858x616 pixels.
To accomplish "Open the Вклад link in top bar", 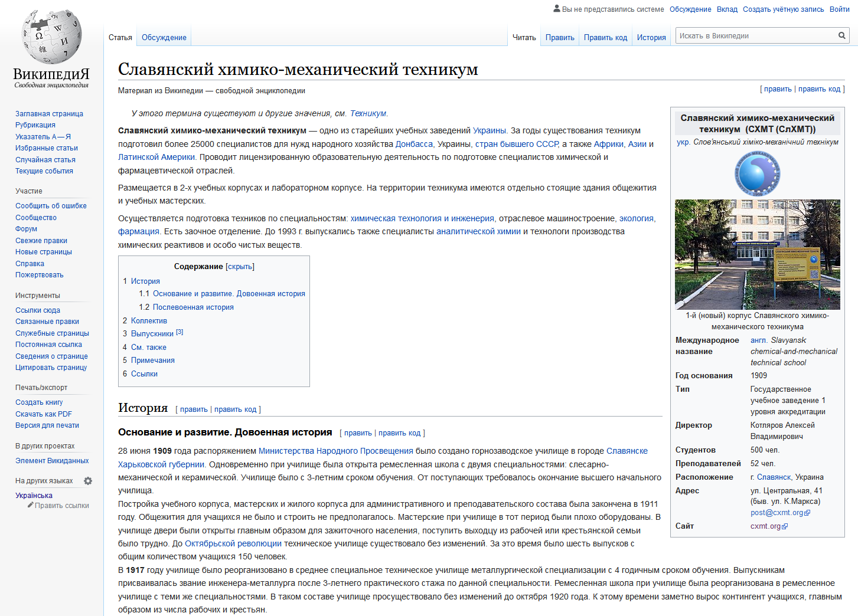I will point(727,9).
